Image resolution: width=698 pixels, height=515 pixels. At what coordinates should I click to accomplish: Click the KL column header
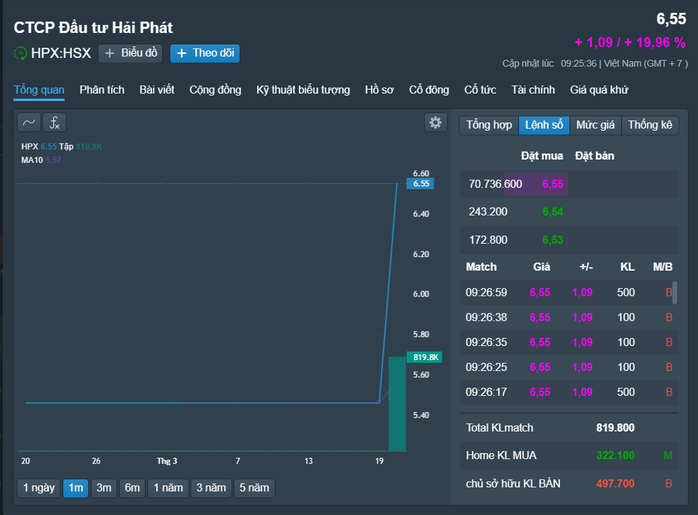pos(627,267)
